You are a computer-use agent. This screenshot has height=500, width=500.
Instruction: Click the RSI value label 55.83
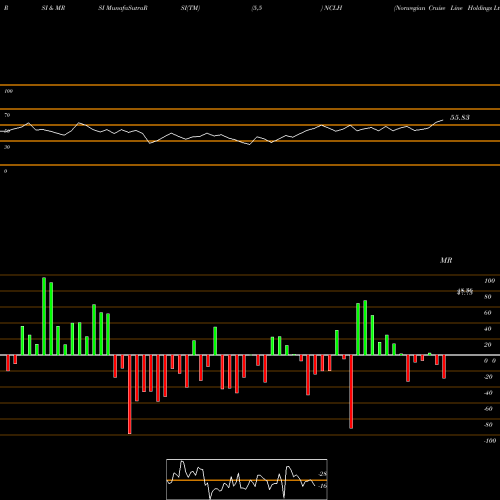tap(460, 117)
